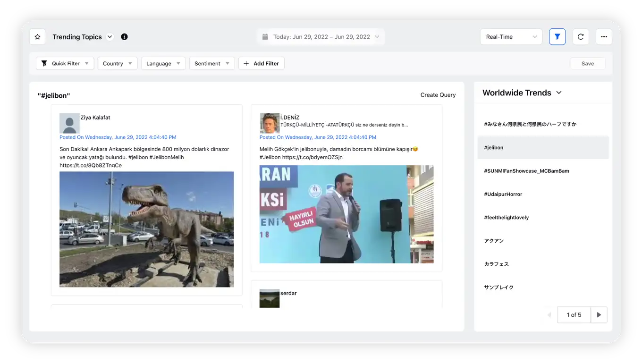Viewport: 642px width, 364px height.
Task: Click İ.DENİZ's Posted On timestamp
Action: (x=318, y=137)
